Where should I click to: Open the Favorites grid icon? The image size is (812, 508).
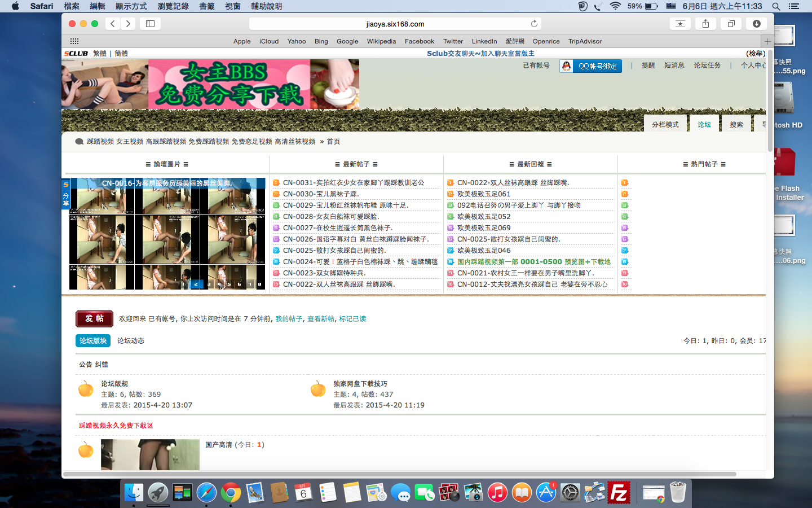(74, 41)
